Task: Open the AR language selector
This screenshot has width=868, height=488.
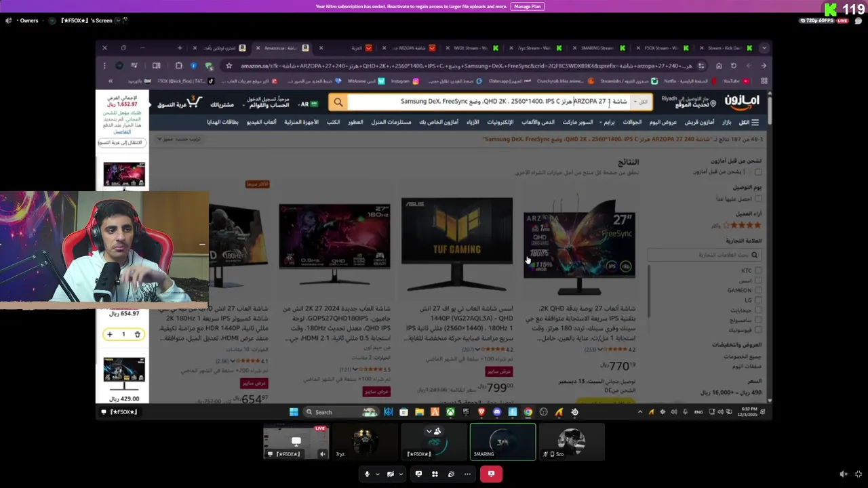Action: pyautogui.click(x=309, y=104)
